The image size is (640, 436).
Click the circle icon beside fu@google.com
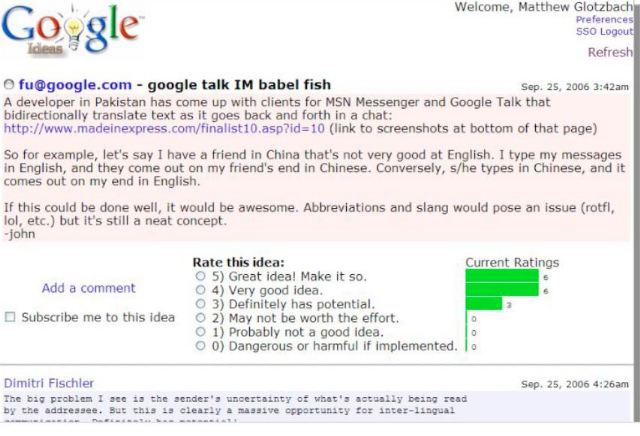click(x=10, y=85)
